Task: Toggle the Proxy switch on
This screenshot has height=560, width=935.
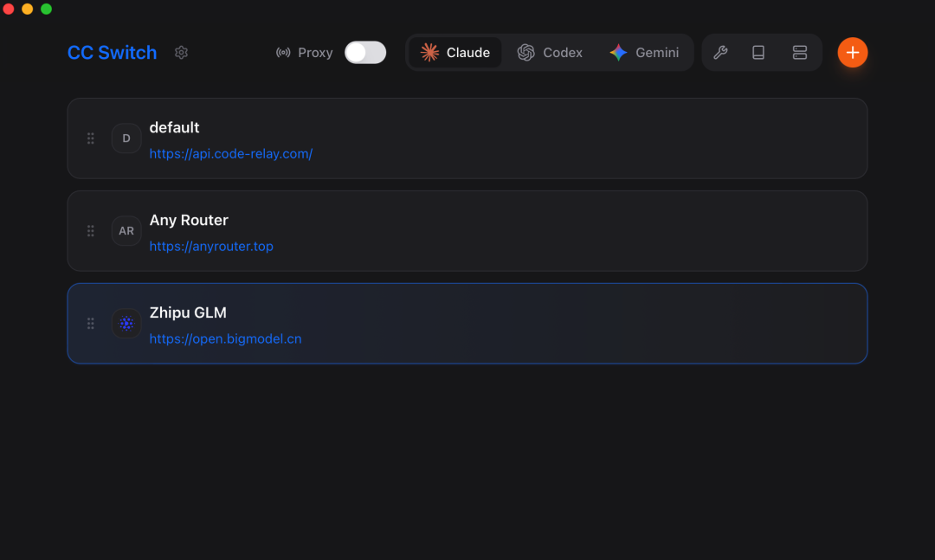Action: 365,53
